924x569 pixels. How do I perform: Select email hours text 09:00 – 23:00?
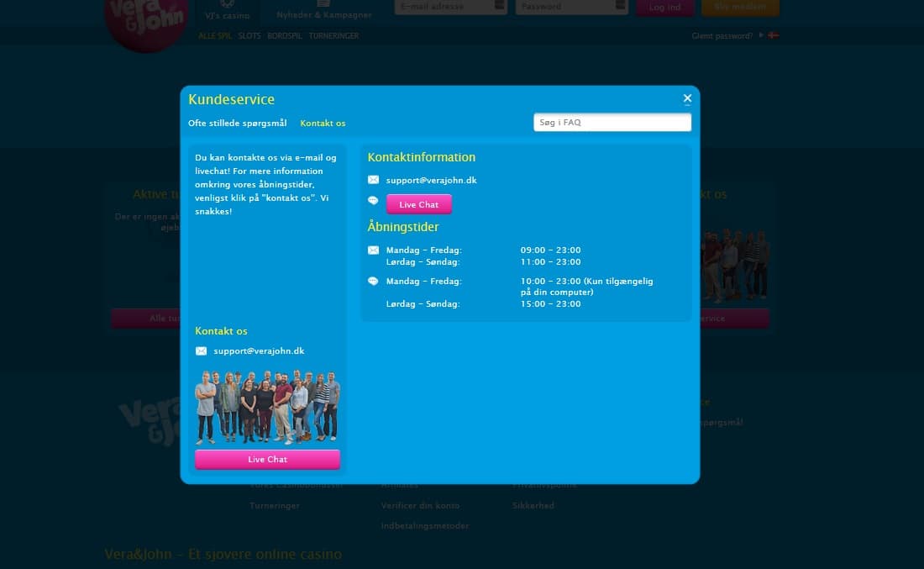(x=550, y=250)
